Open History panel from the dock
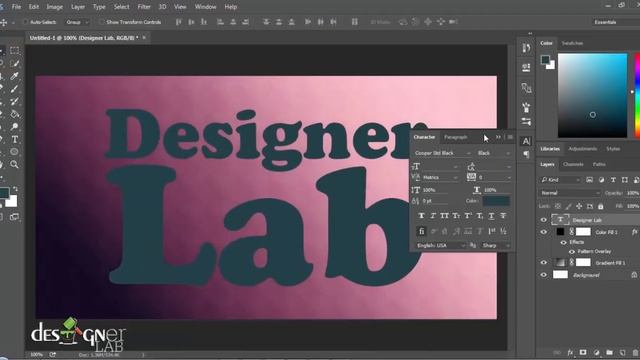Screen dimensions: 640x360 (526, 48)
